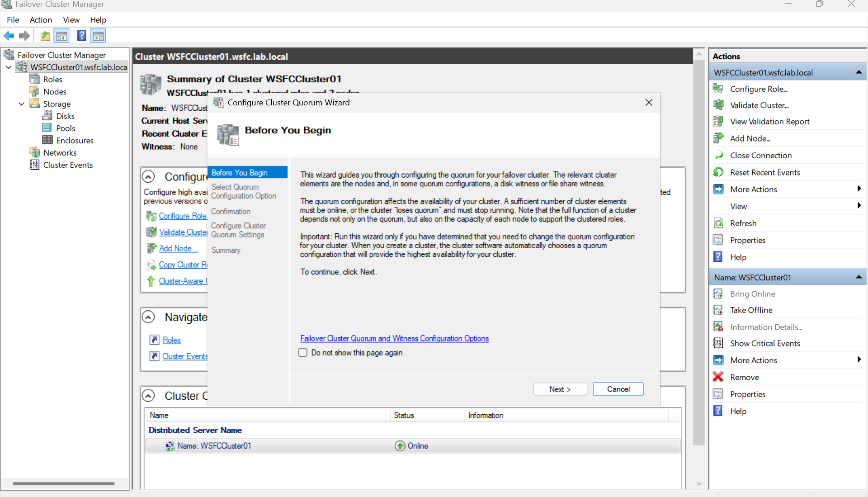Click the Take Offline icon in the Actions pane
This screenshot has width=868, height=497.
click(x=719, y=310)
